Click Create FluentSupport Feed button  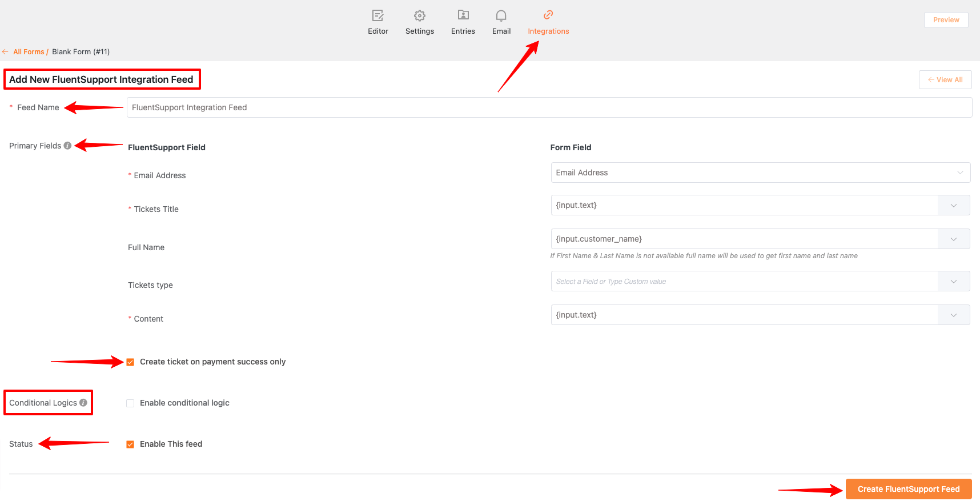pyautogui.click(x=909, y=489)
